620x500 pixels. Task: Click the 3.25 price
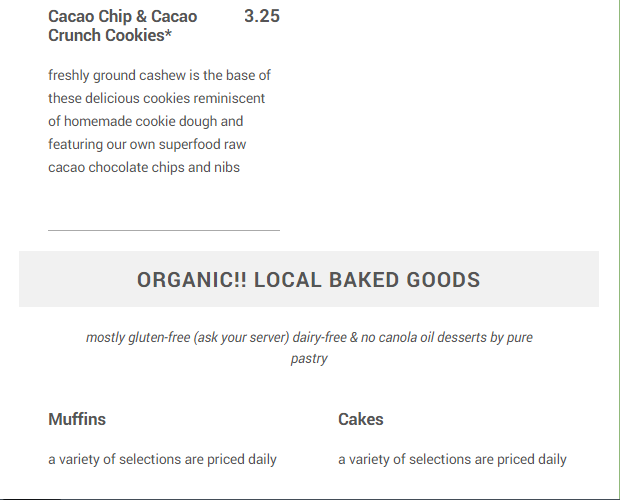pyautogui.click(x=261, y=16)
